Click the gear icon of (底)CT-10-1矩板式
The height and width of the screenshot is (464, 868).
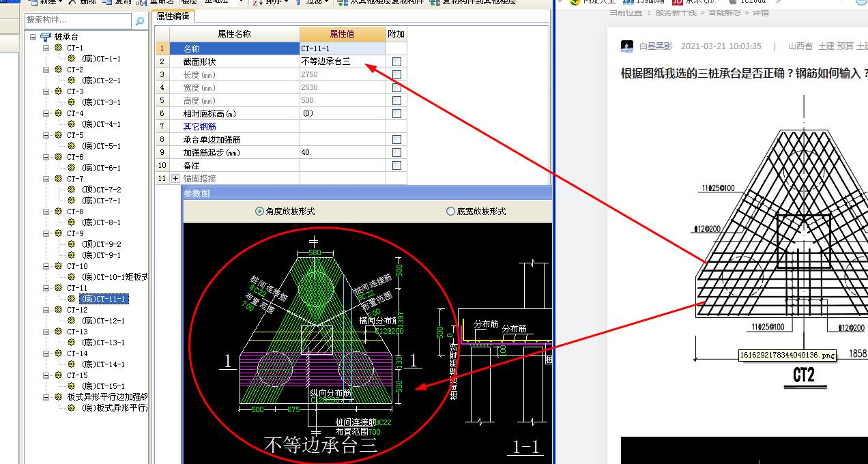(72, 277)
